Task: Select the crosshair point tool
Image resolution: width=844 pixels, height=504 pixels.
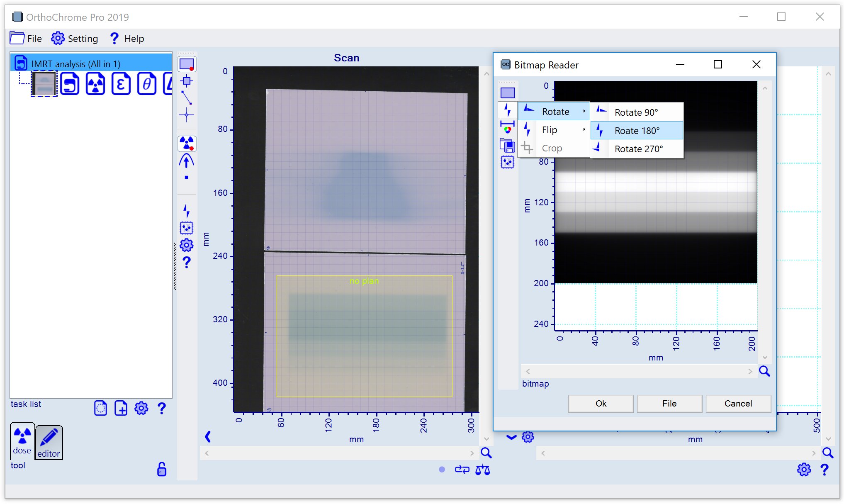Action: pyautogui.click(x=186, y=115)
